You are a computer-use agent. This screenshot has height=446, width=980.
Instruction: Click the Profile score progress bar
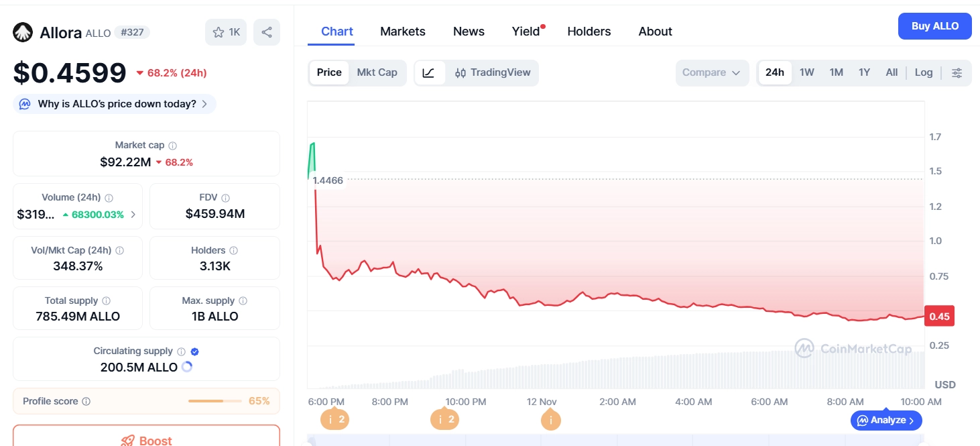coord(215,401)
